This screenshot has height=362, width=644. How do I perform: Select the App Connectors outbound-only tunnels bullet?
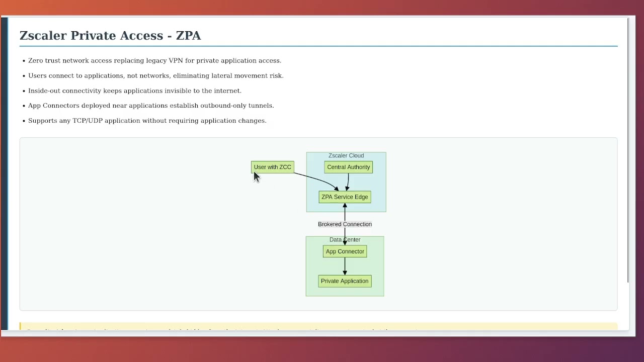151,106
